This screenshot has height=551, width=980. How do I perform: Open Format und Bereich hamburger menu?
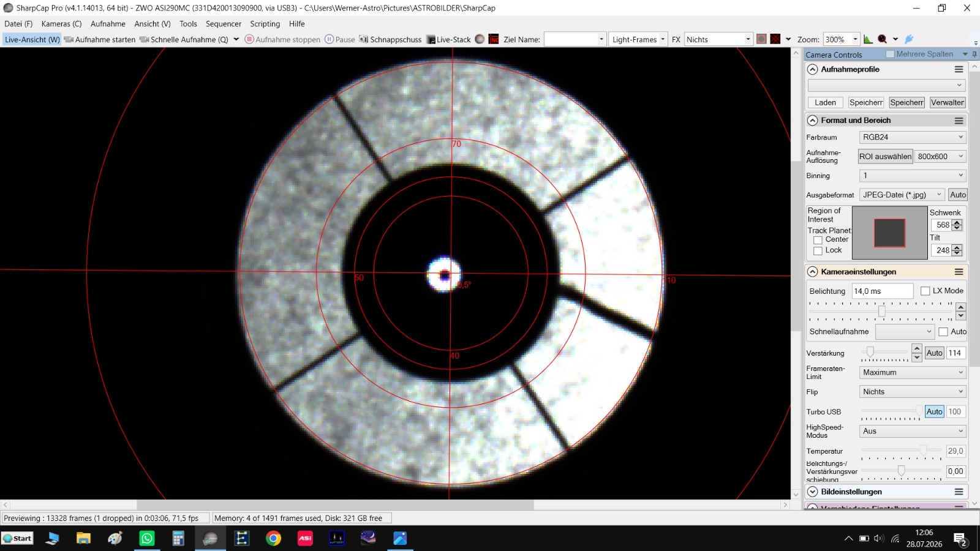point(959,121)
